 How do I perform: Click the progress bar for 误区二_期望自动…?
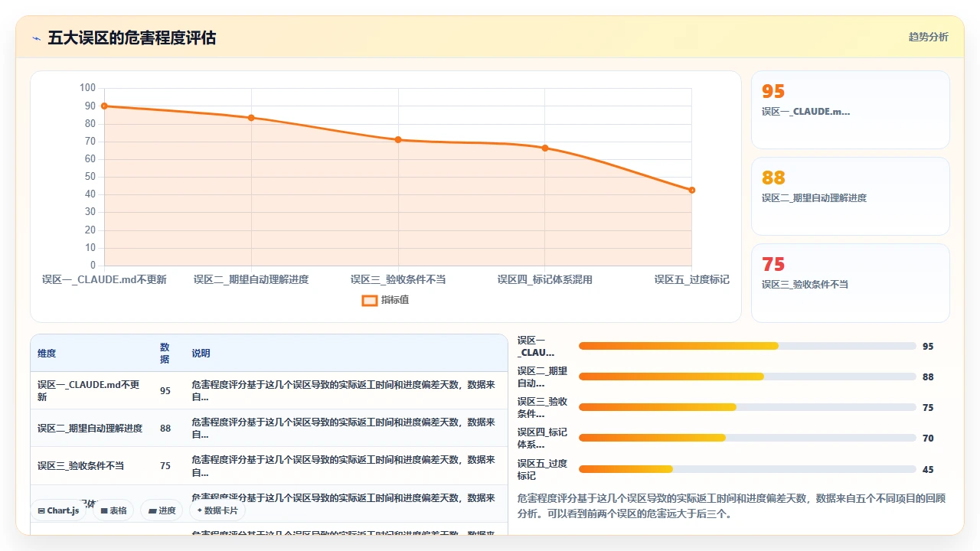click(747, 377)
